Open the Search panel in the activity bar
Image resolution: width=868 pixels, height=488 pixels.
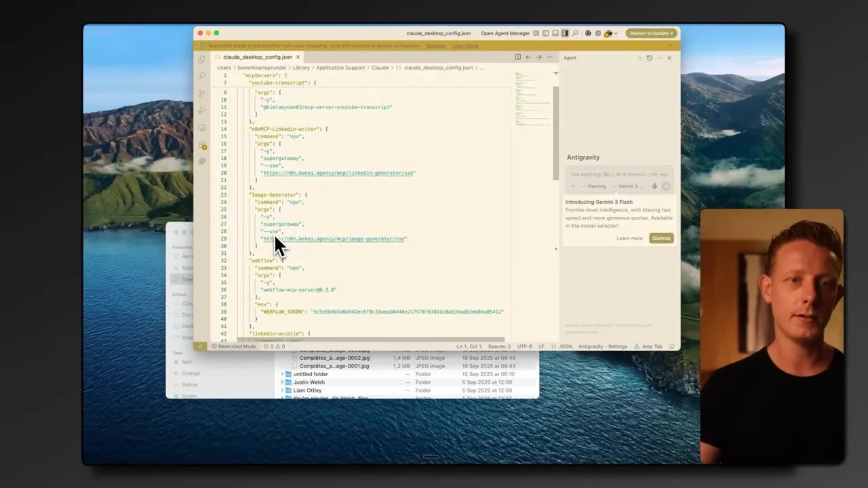(201, 76)
